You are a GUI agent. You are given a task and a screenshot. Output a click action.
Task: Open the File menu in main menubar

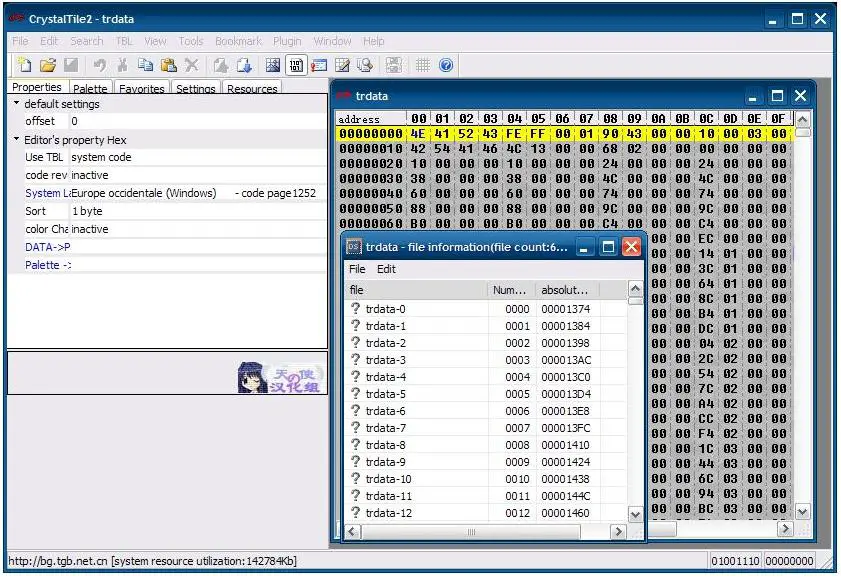point(20,41)
